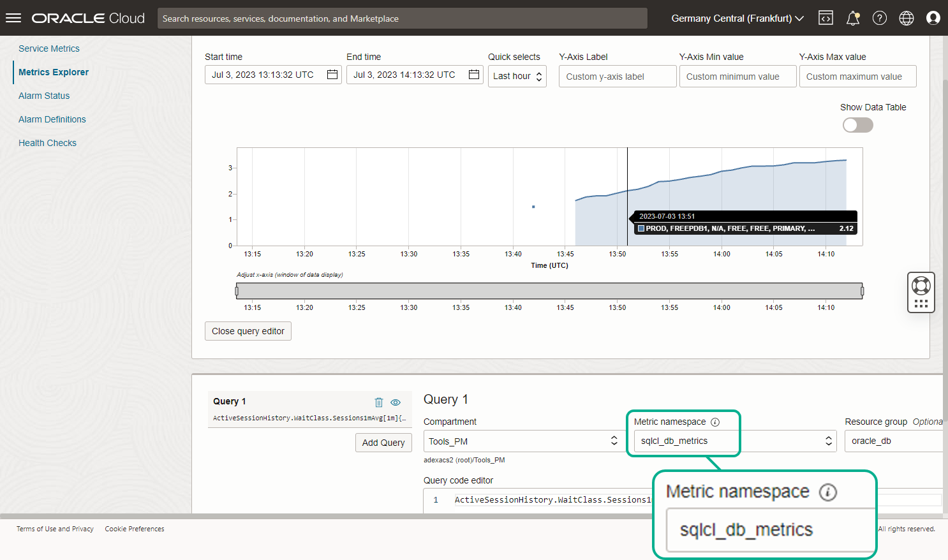Open the Quick selects Last hour dropdown

point(517,76)
